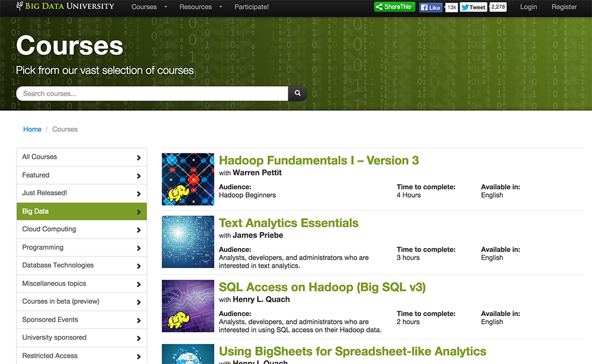Click the '3 hours' completion time
Image resolution: width=592 pixels, height=364 pixels.
[x=408, y=258]
